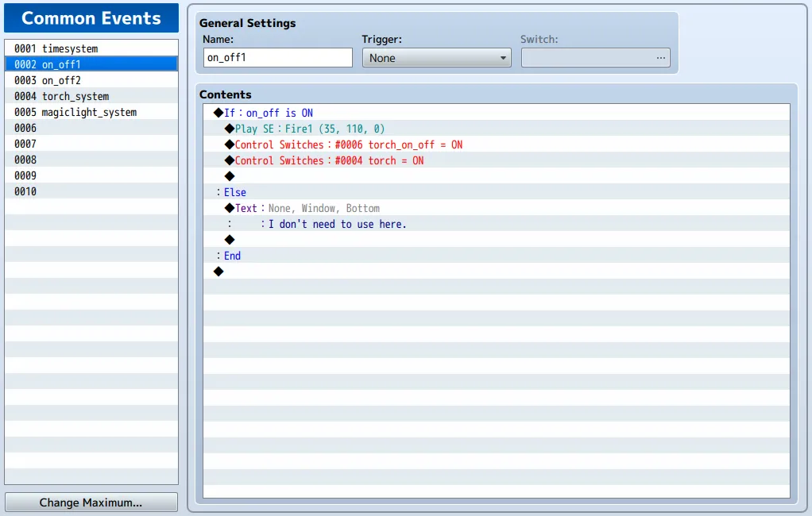Select common event 0004 torch_system

(91, 96)
